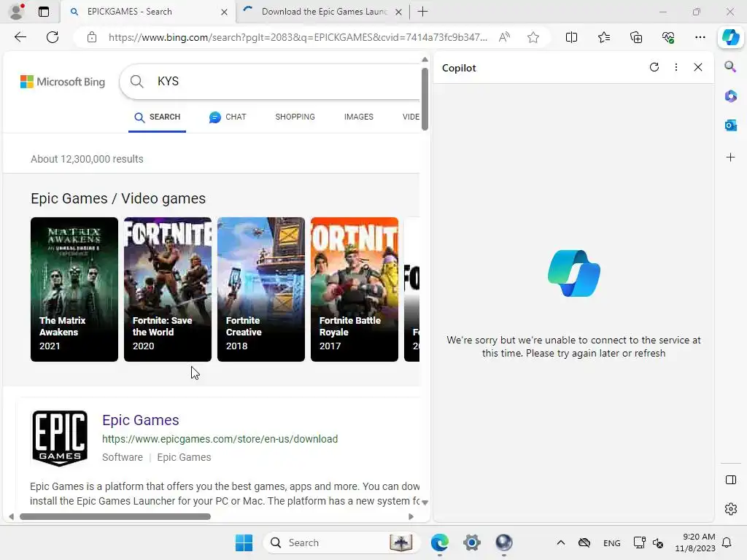This screenshot has height=560, width=747.
Task: Open a new browser tab
Action: 422,12
